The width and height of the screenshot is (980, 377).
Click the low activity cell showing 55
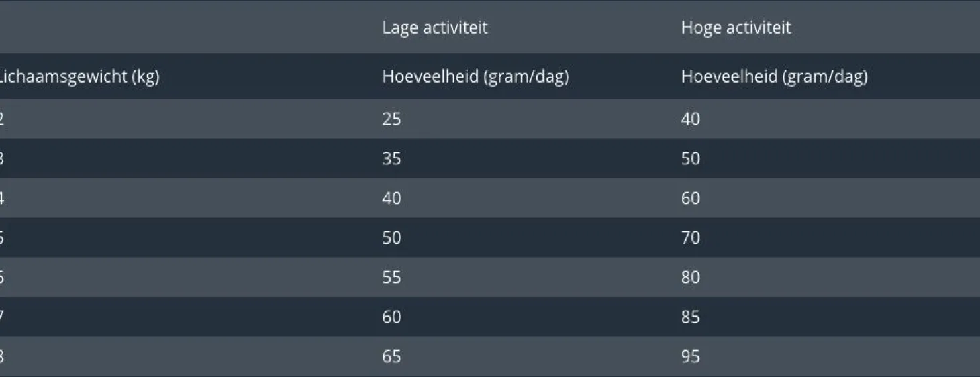[391, 277]
